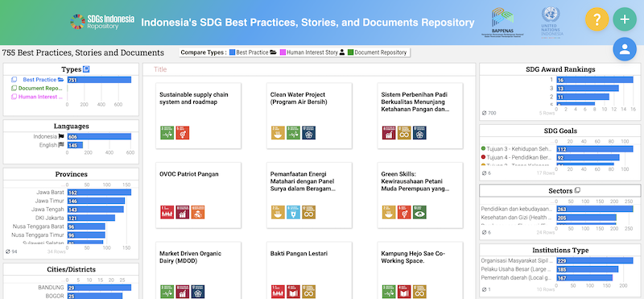Viewport: 644px width, 299px height.
Task: Click the flag icon beside English language
Action: (61, 145)
